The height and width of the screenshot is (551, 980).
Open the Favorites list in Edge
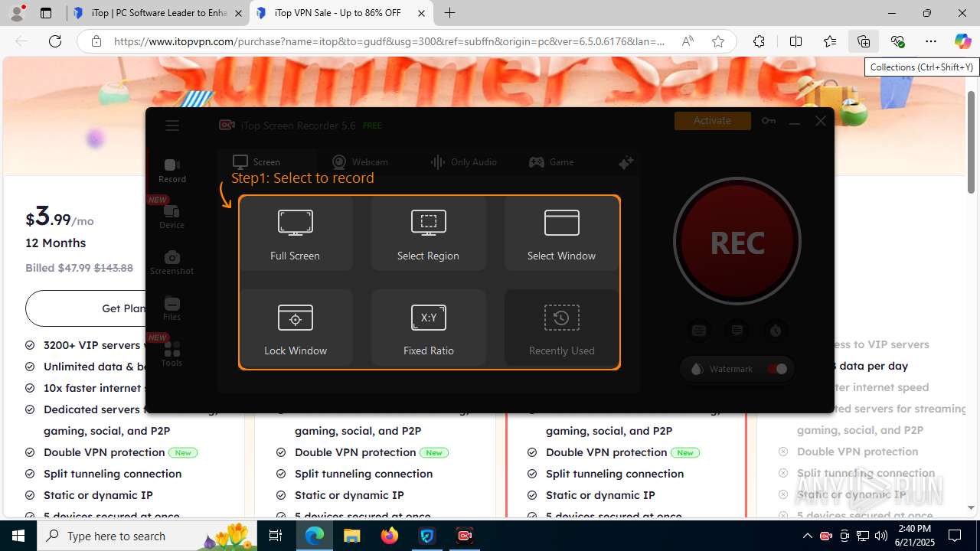(830, 41)
